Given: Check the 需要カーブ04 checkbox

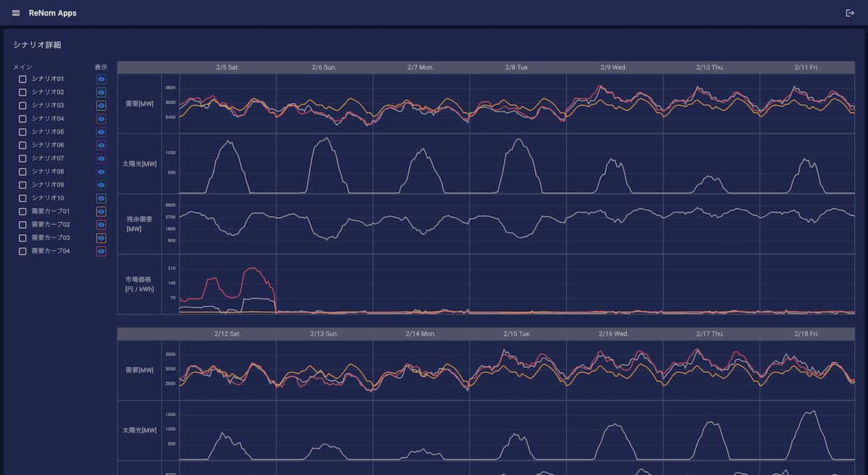Looking at the screenshot, I should pyautogui.click(x=22, y=251).
